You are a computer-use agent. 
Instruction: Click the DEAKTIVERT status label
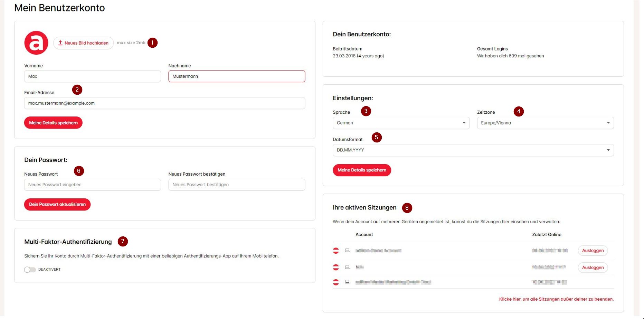pyautogui.click(x=49, y=270)
